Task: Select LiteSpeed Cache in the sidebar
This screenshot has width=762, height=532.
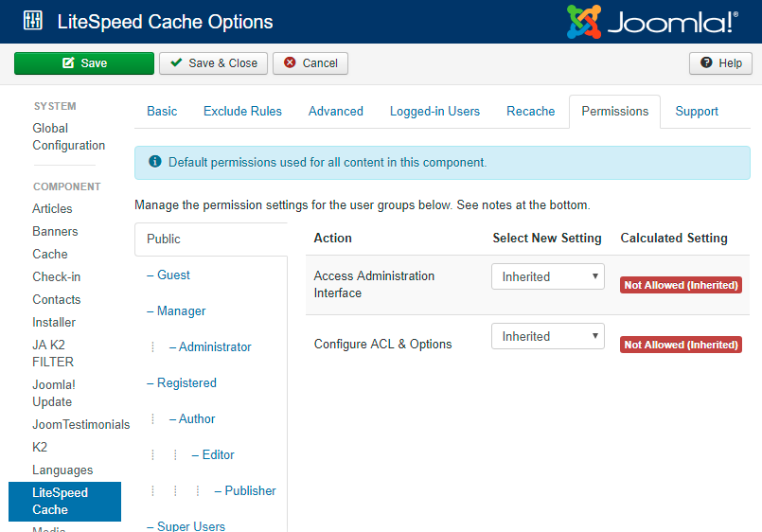Action: 64,502
